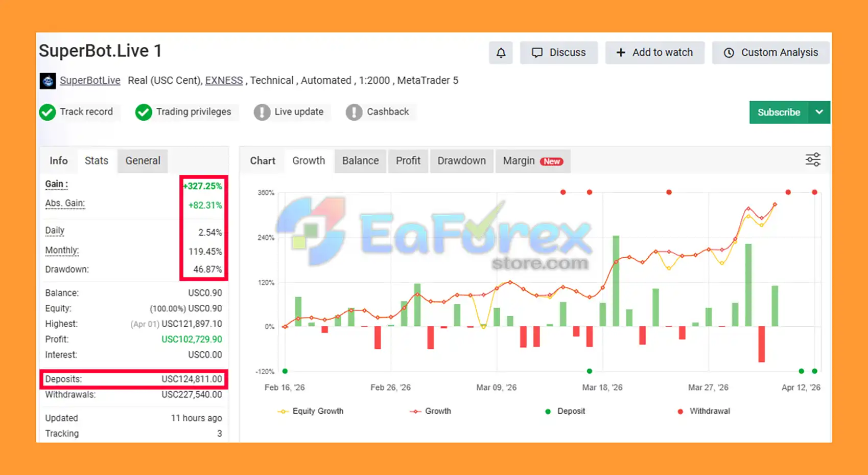Select the General info tab
Viewport: 868px width, 475px height.
click(143, 161)
